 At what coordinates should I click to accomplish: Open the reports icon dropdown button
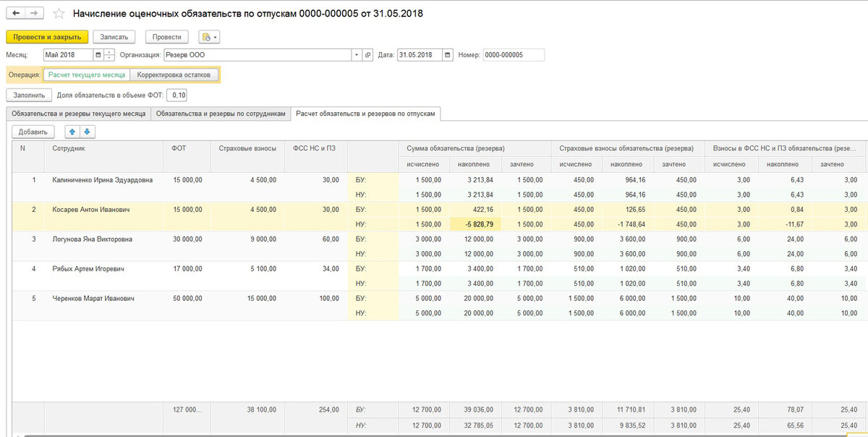pos(209,37)
